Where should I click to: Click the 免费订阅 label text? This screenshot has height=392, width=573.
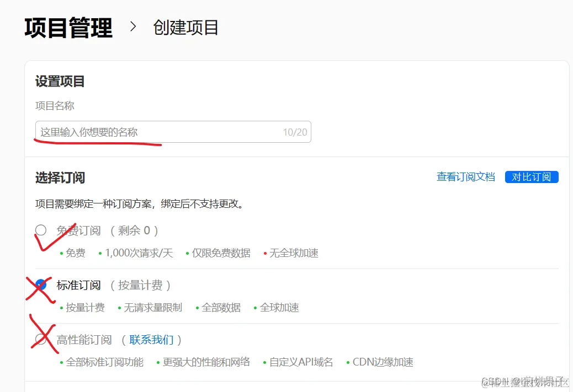click(78, 230)
